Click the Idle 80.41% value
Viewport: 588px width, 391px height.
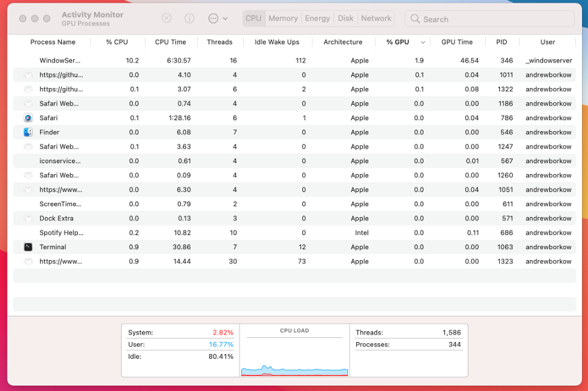[x=221, y=356]
